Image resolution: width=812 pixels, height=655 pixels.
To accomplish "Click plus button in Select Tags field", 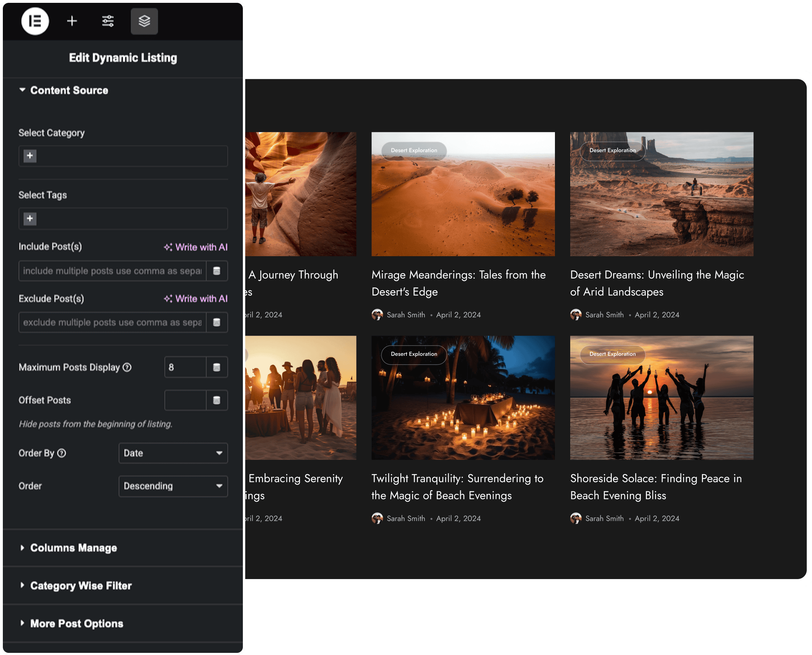I will click(x=30, y=219).
